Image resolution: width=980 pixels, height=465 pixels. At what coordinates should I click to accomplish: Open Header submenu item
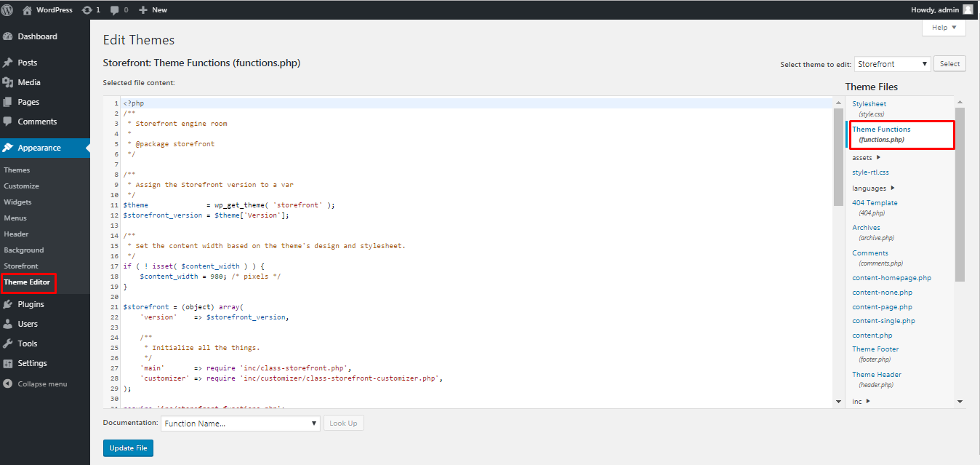click(17, 234)
